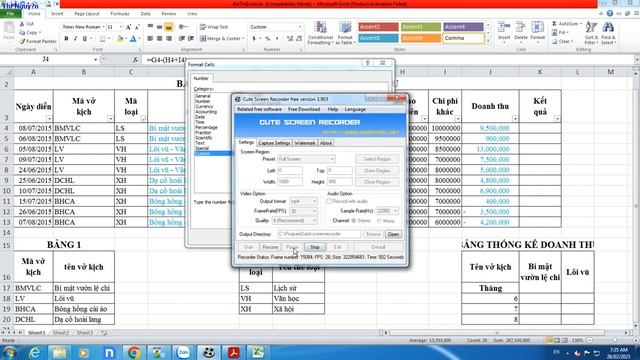Screen dimensions: 640x360
Task: Open the Formulas ribbon tab
Action: click(x=120, y=14)
